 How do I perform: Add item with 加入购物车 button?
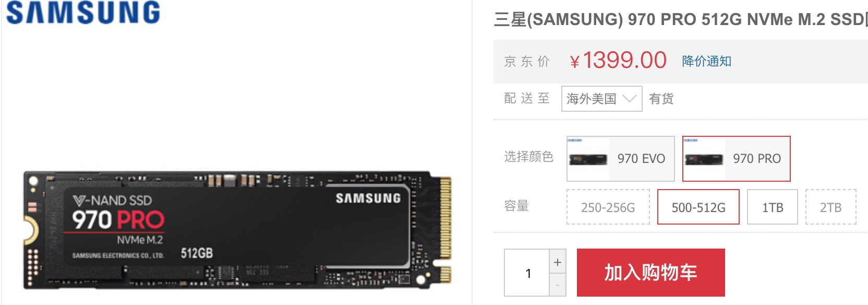click(651, 273)
